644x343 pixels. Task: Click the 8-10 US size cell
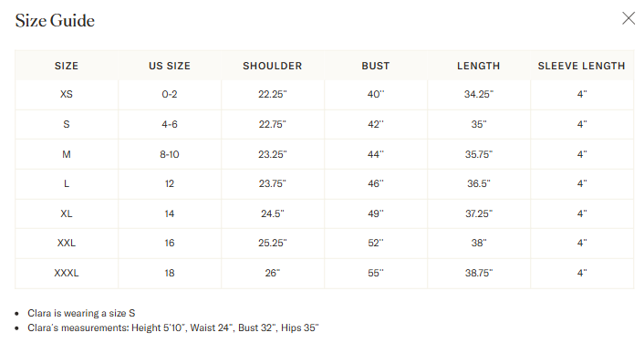[x=170, y=154]
